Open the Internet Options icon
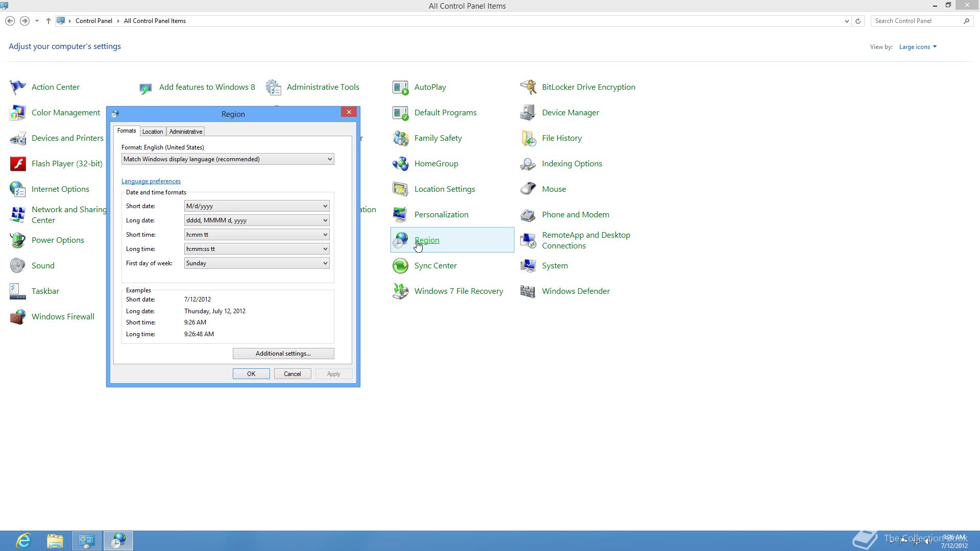Screen dimensions: 980x551 (x=18, y=189)
